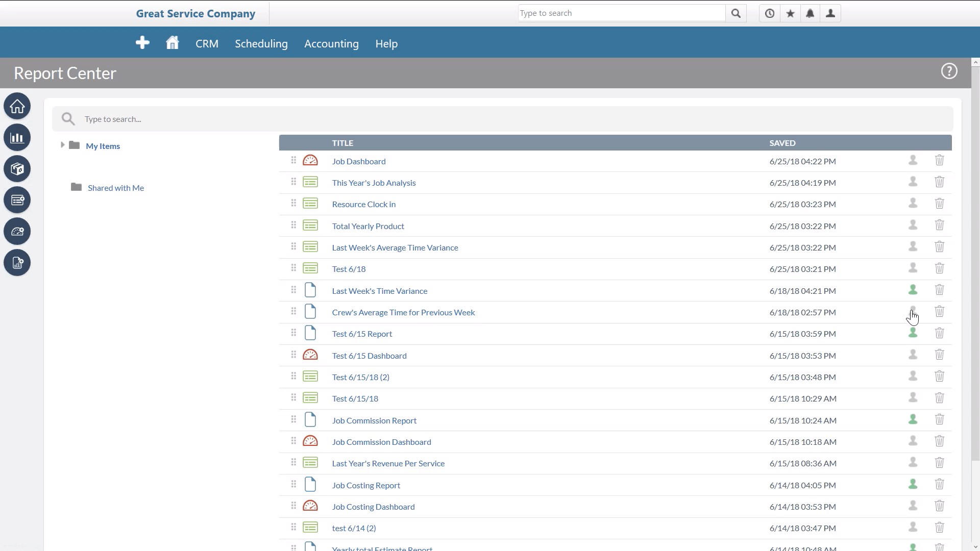Image resolution: width=980 pixels, height=551 pixels.
Task: Toggle sharing on Job Commission Report
Action: [913, 419]
